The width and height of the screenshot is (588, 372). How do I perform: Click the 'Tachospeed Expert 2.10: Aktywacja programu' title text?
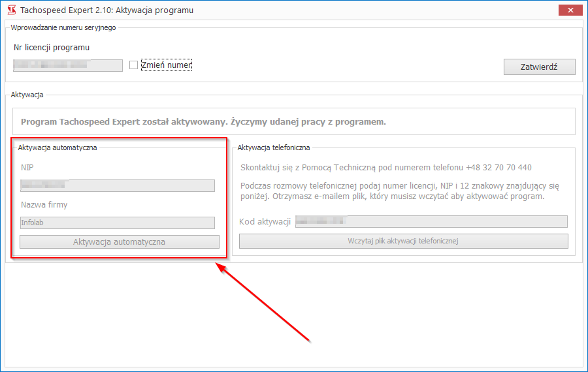[x=107, y=10]
